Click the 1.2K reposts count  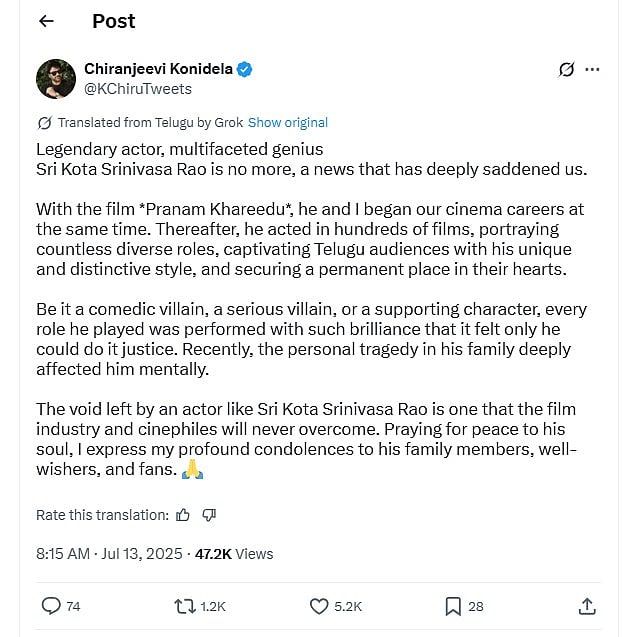coord(213,606)
